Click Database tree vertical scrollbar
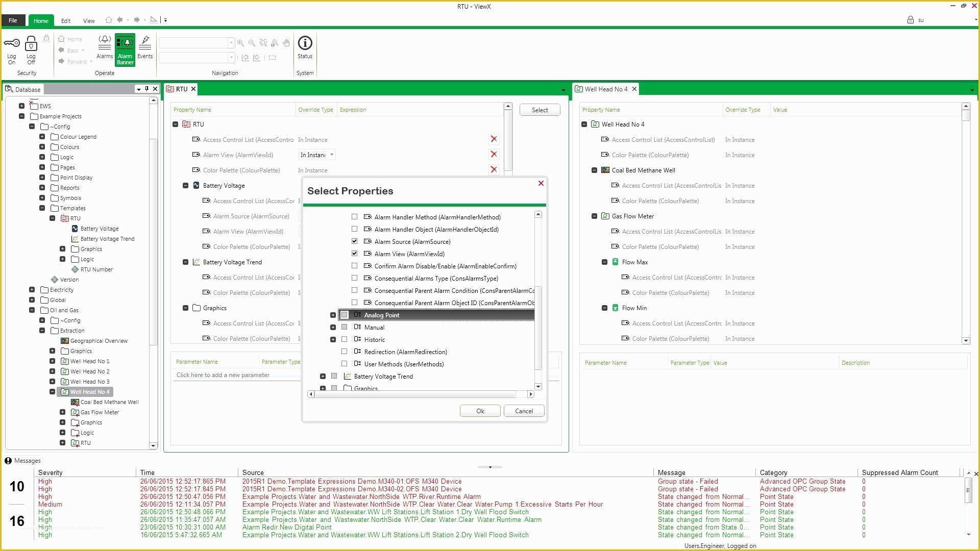This screenshot has height=551, width=980. (x=153, y=241)
